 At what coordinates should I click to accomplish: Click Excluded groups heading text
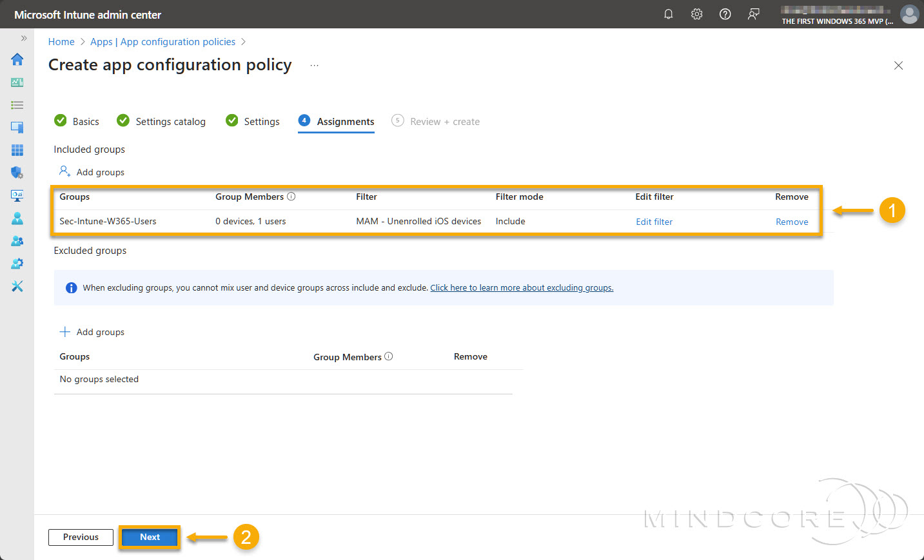pyautogui.click(x=90, y=251)
